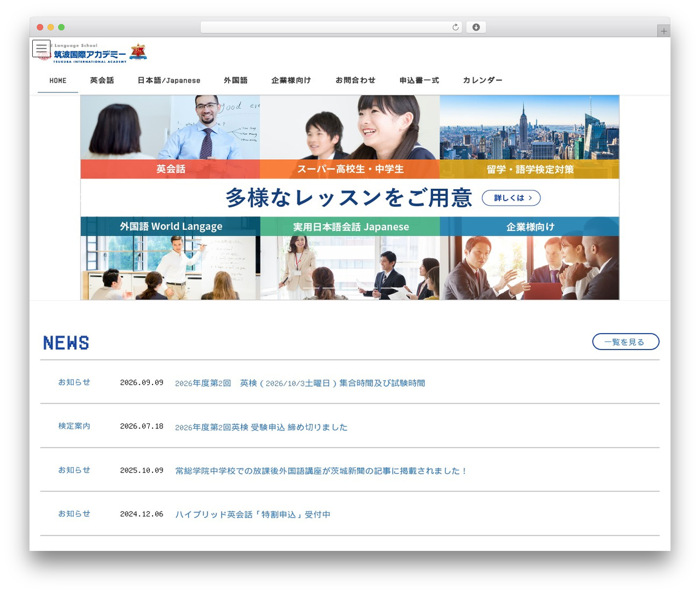700x593 pixels.
Task: Click the NEWS section heading
Action: click(x=66, y=343)
